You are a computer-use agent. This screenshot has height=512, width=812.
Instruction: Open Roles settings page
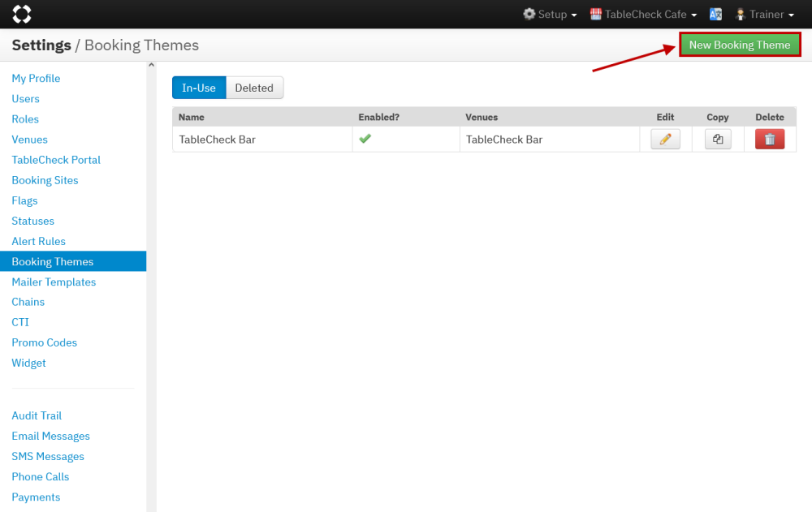tap(25, 119)
